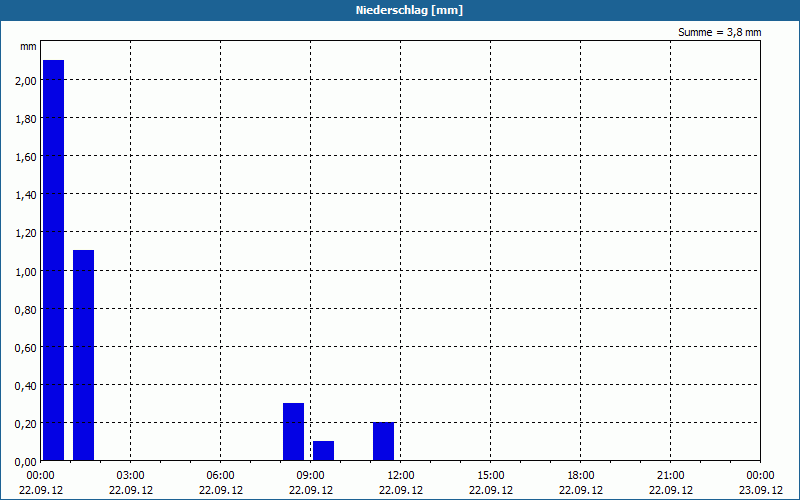Click the 0,20 mm bar before 12:00
Image resolution: width=800 pixels, height=500 pixels.
click(383, 441)
